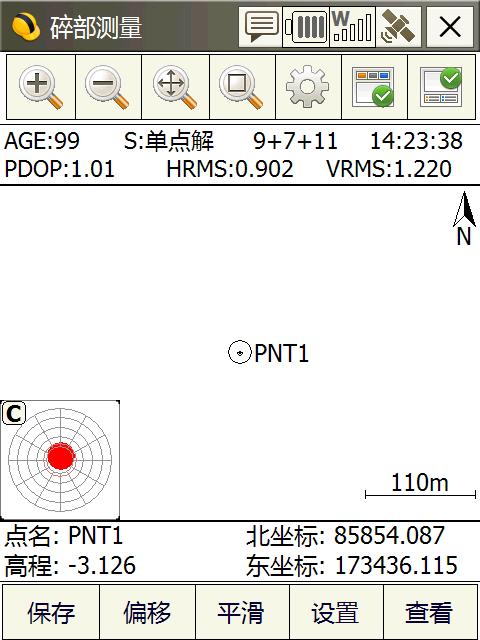
Task: Open the gear settings icon
Action: point(308,87)
